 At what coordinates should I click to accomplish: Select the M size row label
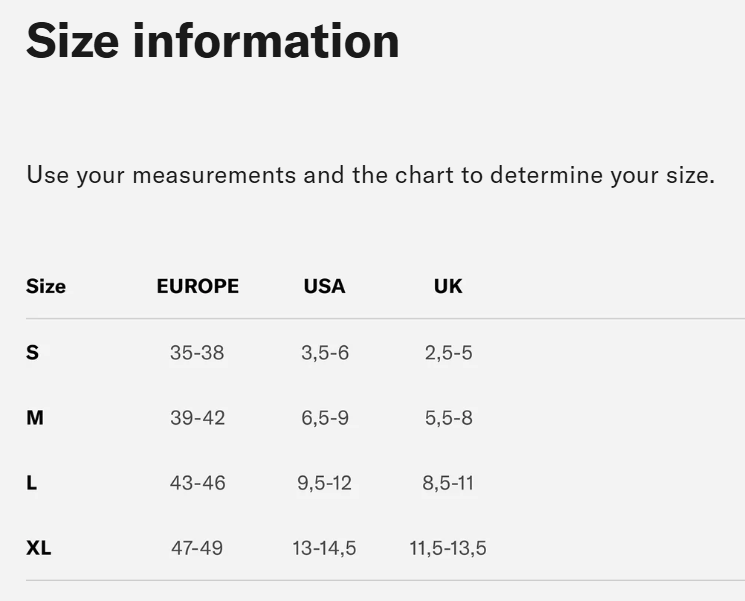coord(35,417)
